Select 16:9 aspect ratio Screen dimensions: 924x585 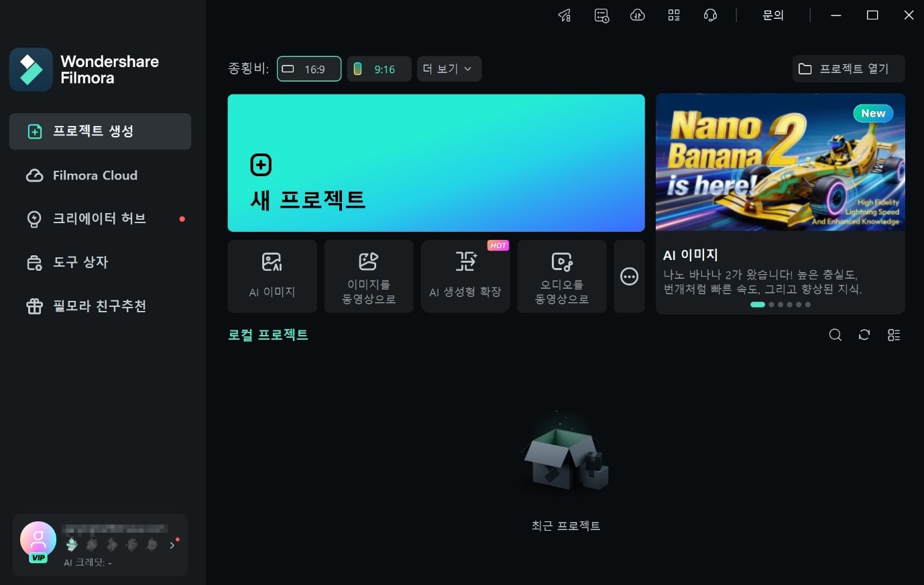click(309, 69)
